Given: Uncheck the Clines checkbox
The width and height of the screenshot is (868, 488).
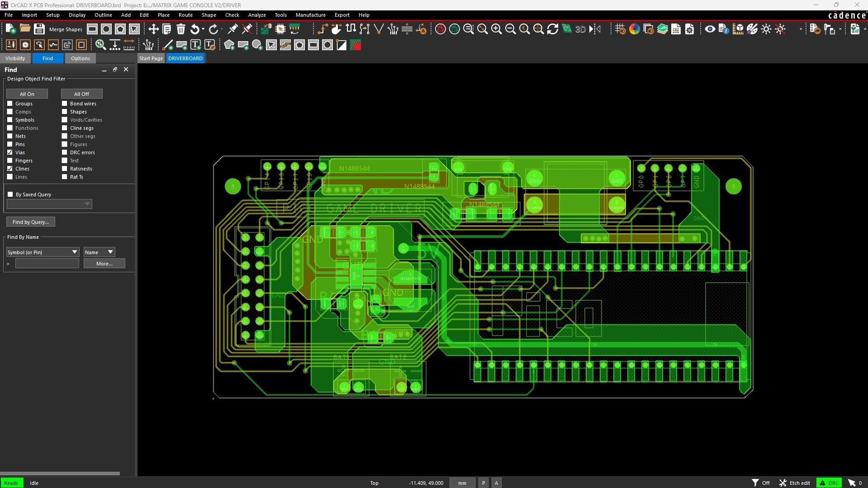Looking at the screenshot, I should point(10,169).
